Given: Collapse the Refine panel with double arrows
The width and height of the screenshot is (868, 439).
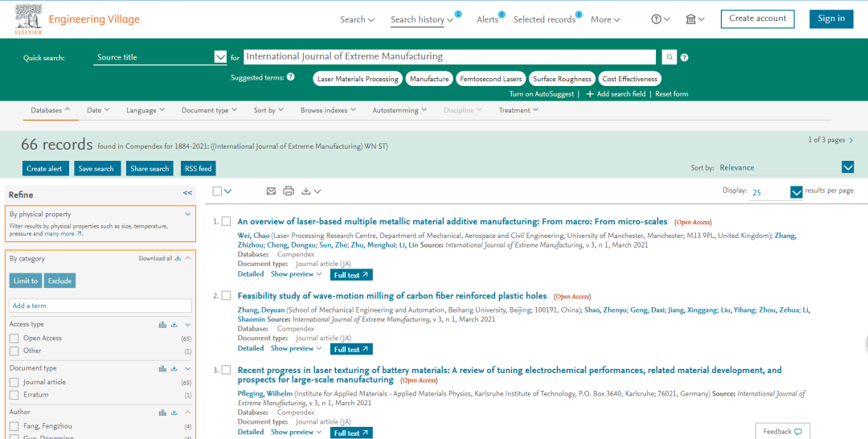Looking at the screenshot, I should tap(187, 193).
